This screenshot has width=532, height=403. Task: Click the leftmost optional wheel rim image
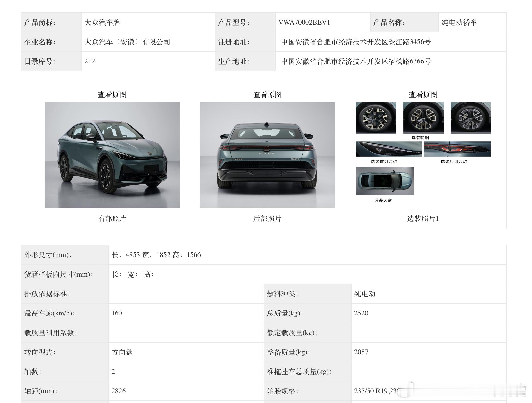[x=375, y=118]
